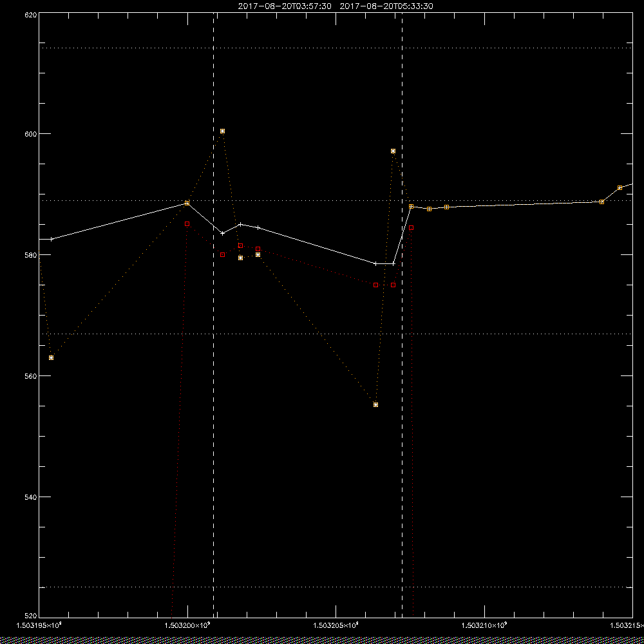The height and width of the screenshot is (644, 644).
Task: Click the second vertical dashed time marker
Action: (x=402, y=314)
